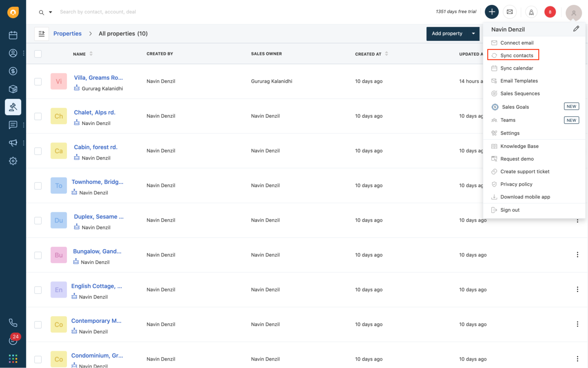Image resolution: width=588 pixels, height=368 pixels.
Task: Open the Products cube icon
Action: pyautogui.click(x=13, y=89)
